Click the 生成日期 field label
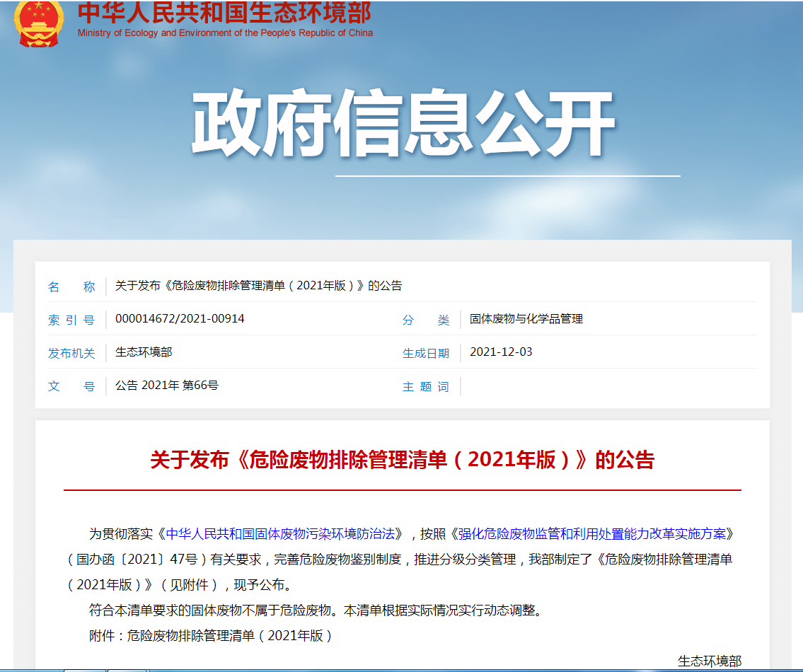803x672 pixels. click(426, 353)
